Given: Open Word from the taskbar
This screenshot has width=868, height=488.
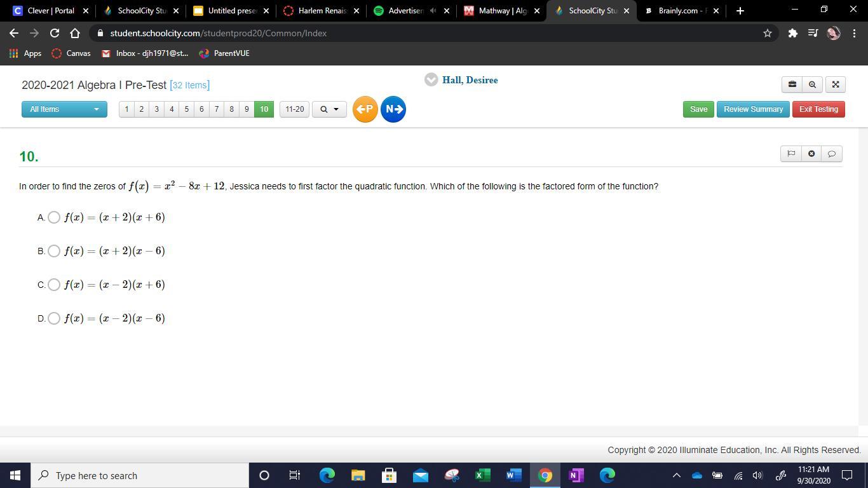Looking at the screenshot, I should [513, 475].
